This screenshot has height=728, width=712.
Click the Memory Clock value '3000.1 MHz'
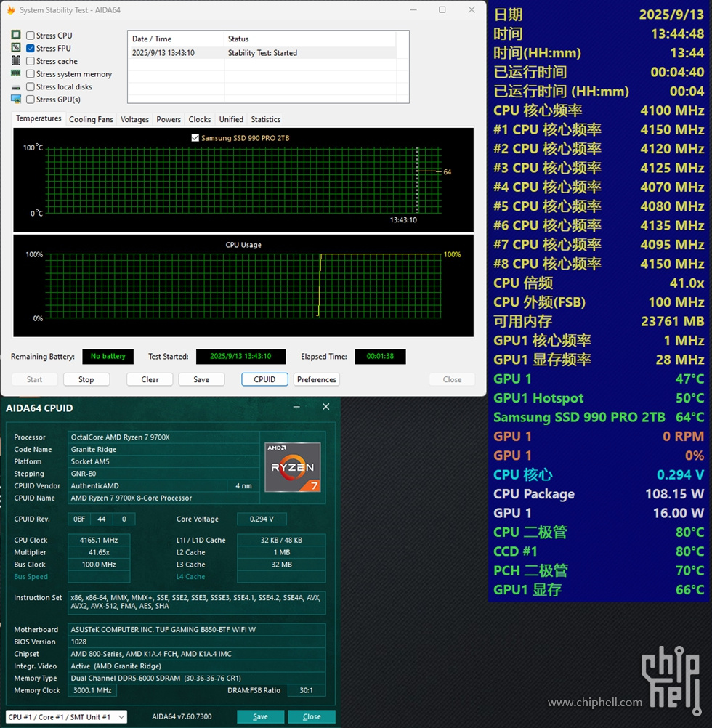[92, 690]
